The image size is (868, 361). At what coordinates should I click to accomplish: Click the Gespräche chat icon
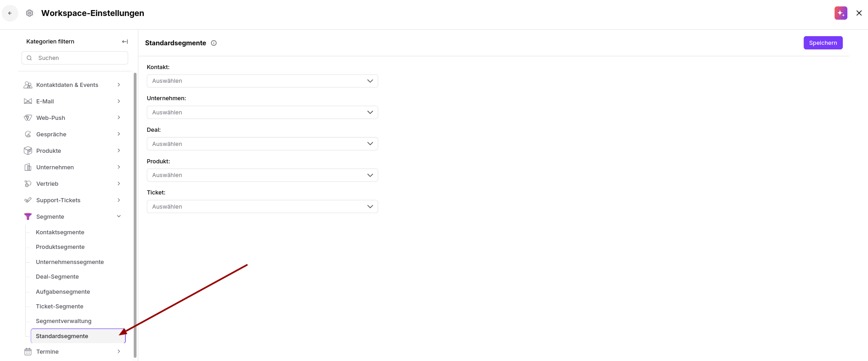coord(28,134)
